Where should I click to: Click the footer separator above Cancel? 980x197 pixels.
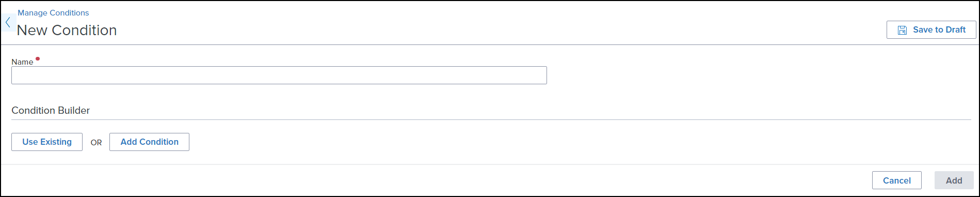(490, 164)
